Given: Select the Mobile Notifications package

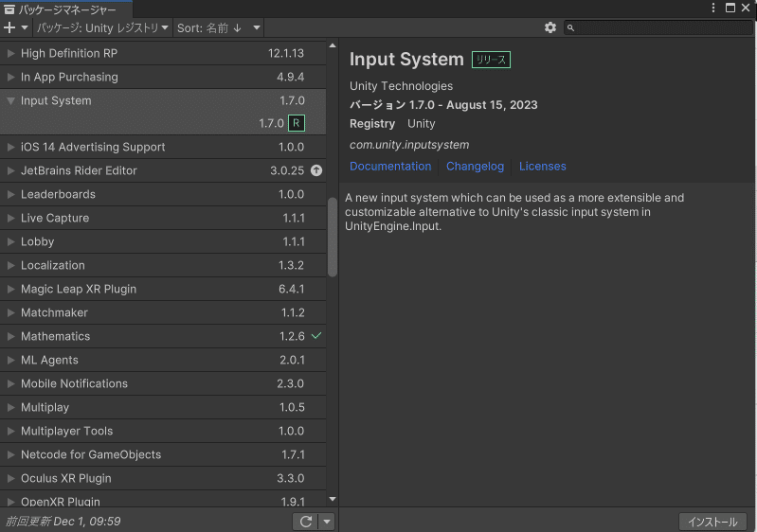Looking at the screenshot, I should tap(163, 383).
